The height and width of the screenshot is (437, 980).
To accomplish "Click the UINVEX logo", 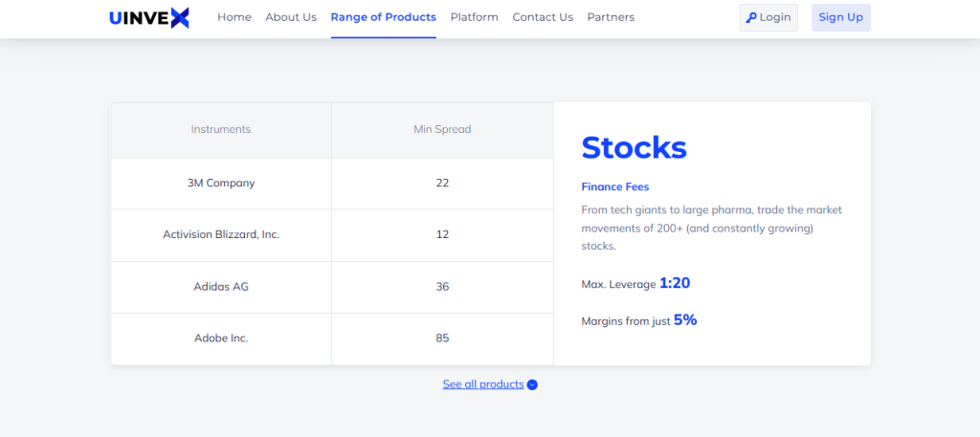I will tap(148, 17).
